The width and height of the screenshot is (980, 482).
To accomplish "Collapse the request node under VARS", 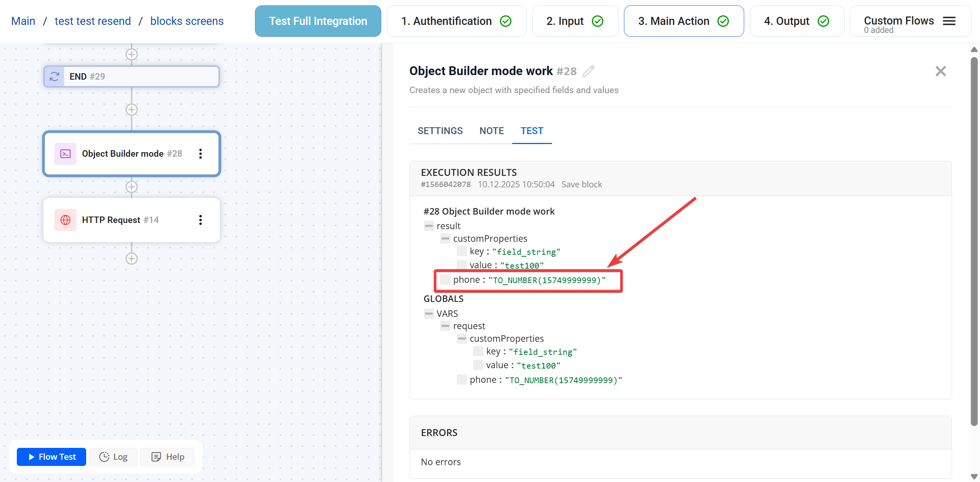I will [445, 326].
